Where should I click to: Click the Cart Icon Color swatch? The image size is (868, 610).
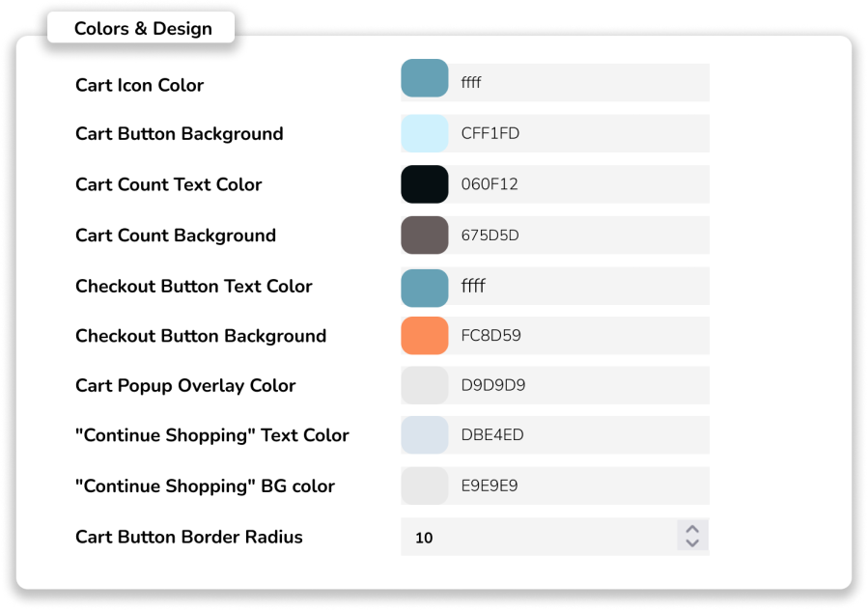click(x=425, y=79)
